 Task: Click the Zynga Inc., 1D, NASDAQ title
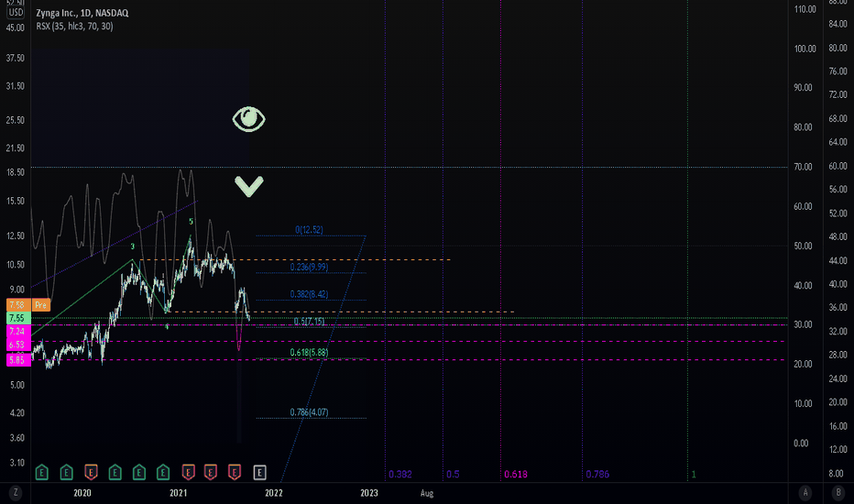[x=82, y=13]
